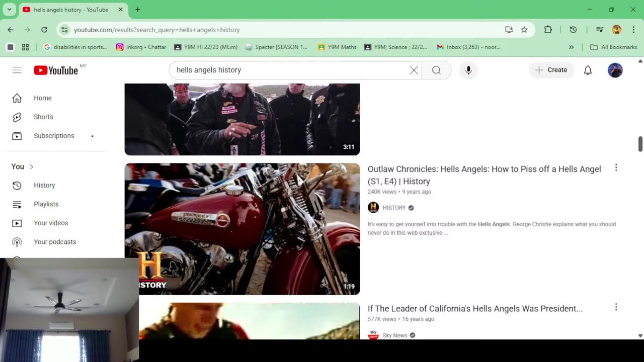Viewport: 644px width, 362px height.
Task: Open the Y9M Science bookmark
Action: 395,47
